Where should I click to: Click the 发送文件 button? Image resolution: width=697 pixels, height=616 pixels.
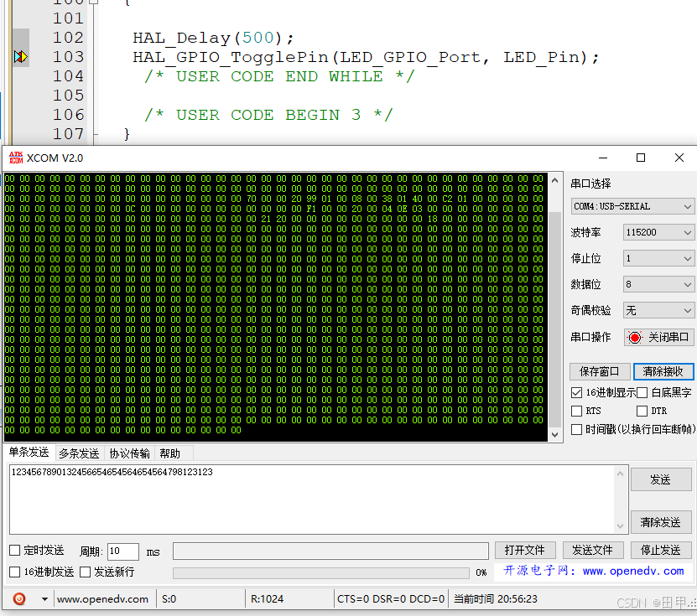point(592,551)
